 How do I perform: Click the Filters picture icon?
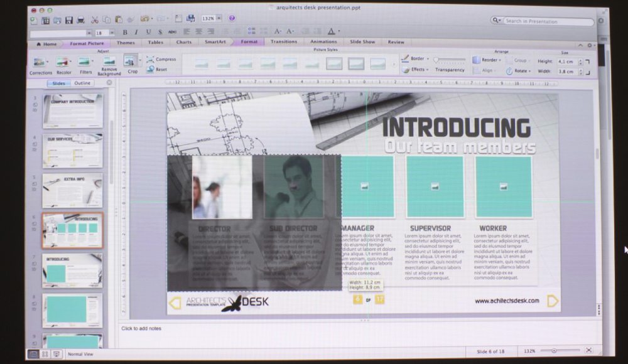click(x=84, y=62)
